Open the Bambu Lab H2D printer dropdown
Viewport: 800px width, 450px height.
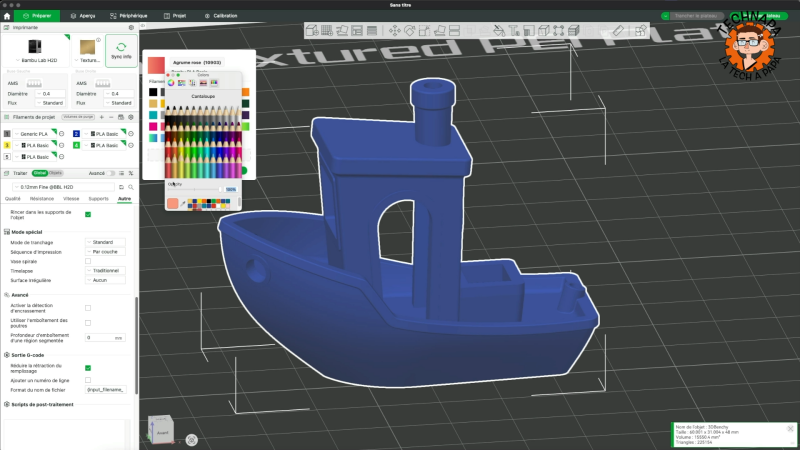(x=36, y=60)
